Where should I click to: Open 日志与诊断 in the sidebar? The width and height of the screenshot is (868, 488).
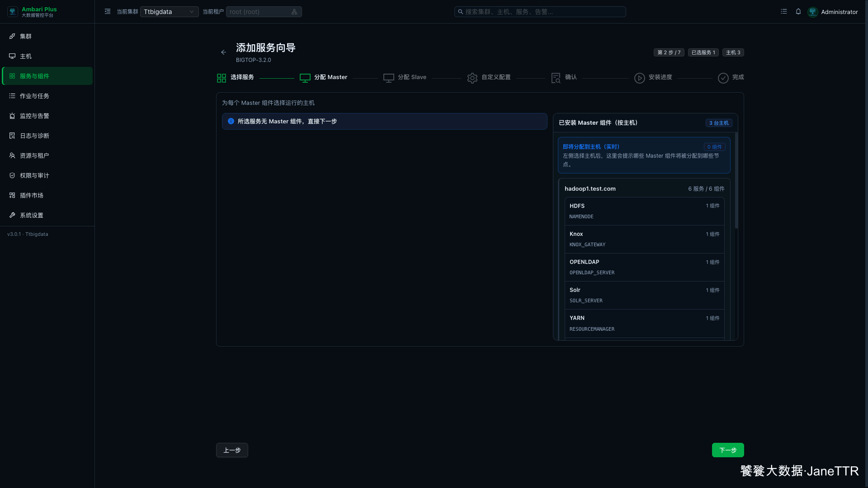point(47,136)
